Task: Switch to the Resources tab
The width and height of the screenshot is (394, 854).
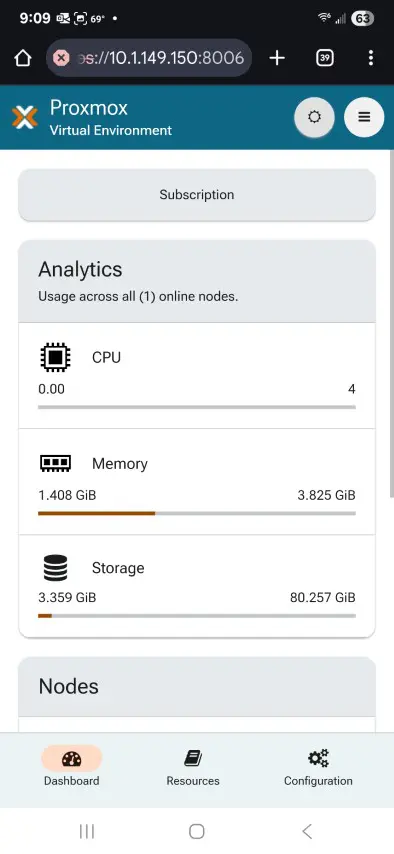Action: tap(193, 767)
